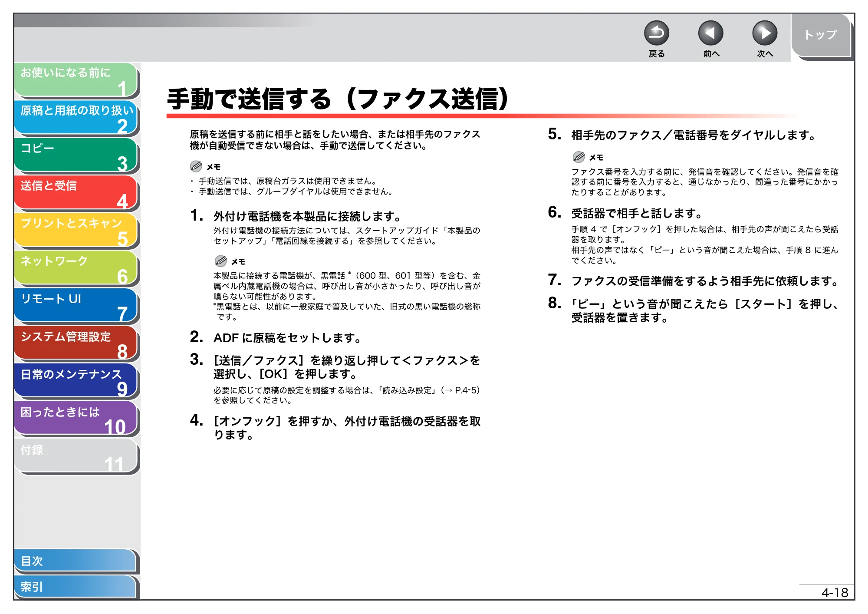Click the note about 原稿台ガラス not usable
Viewport: 868px width, 614px height.
click(x=288, y=181)
